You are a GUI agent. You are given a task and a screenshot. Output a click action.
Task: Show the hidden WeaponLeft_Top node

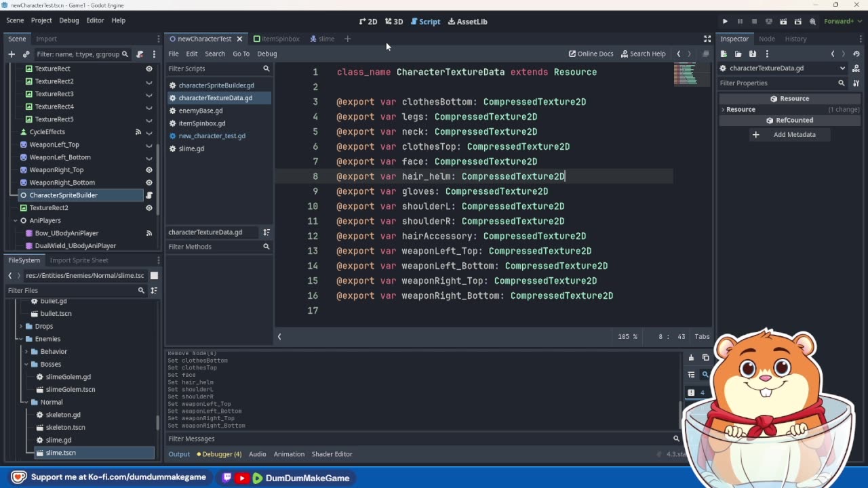click(149, 144)
